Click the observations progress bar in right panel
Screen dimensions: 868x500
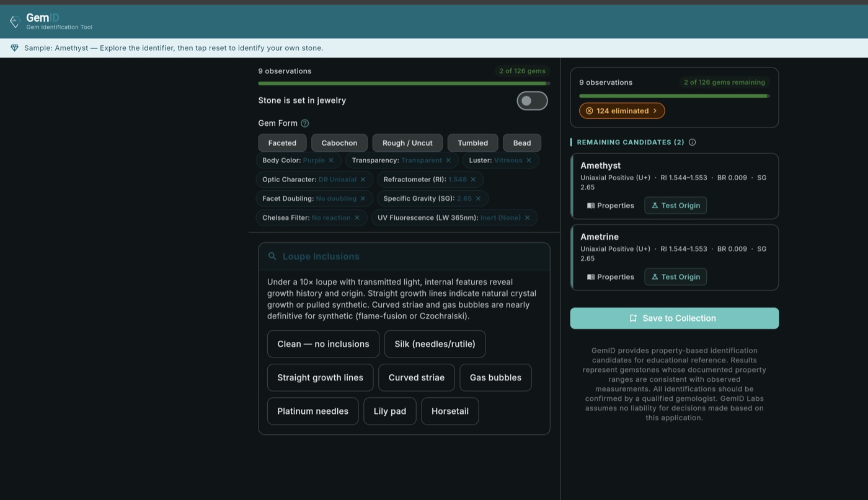point(674,96)
